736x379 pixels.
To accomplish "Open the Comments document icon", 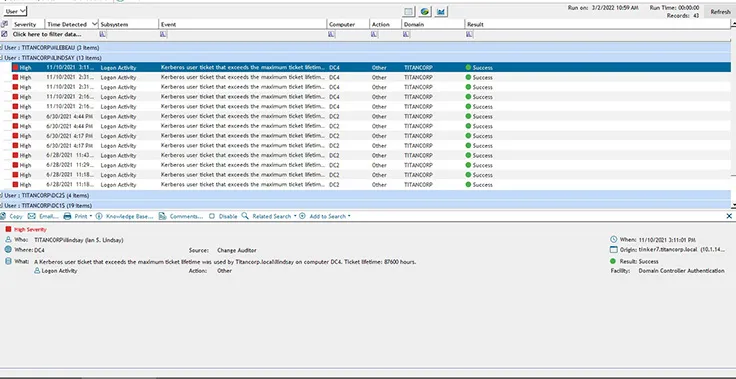I will [x=162, y=217].
